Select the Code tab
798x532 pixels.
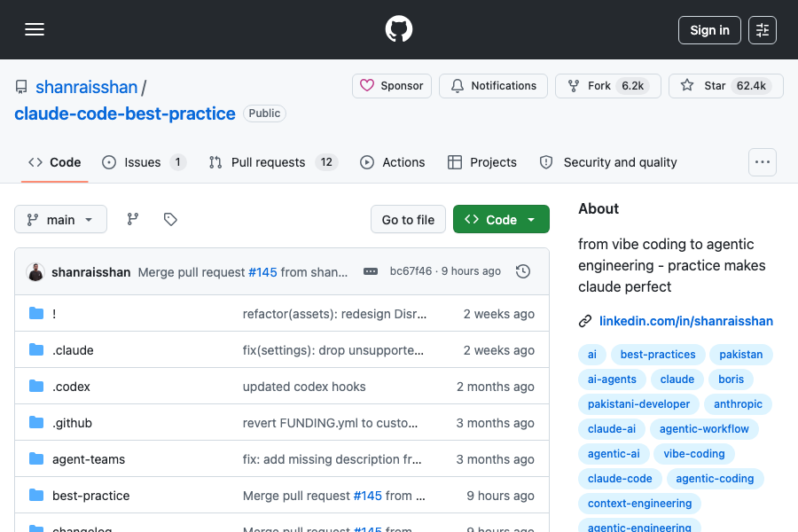tap(54, 162)
